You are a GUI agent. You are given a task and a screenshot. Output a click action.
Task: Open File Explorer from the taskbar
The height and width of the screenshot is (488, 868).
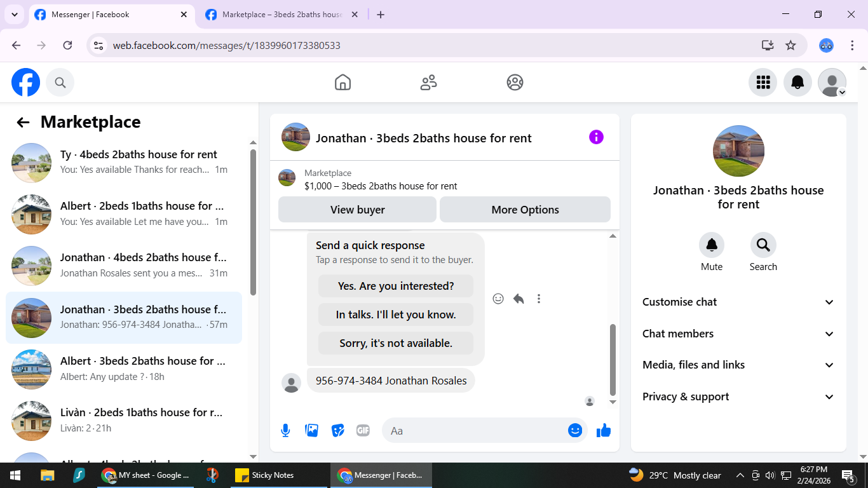(48, 475)
